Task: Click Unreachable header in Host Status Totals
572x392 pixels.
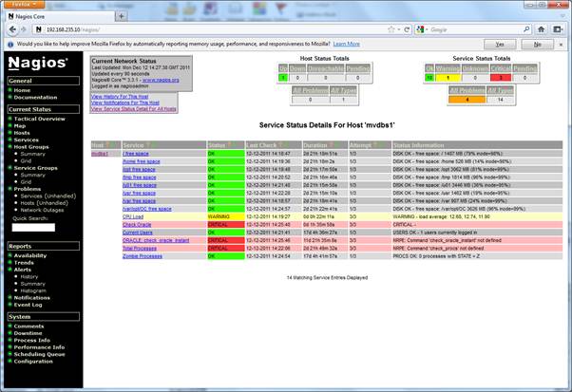Action: coord(325,68)
